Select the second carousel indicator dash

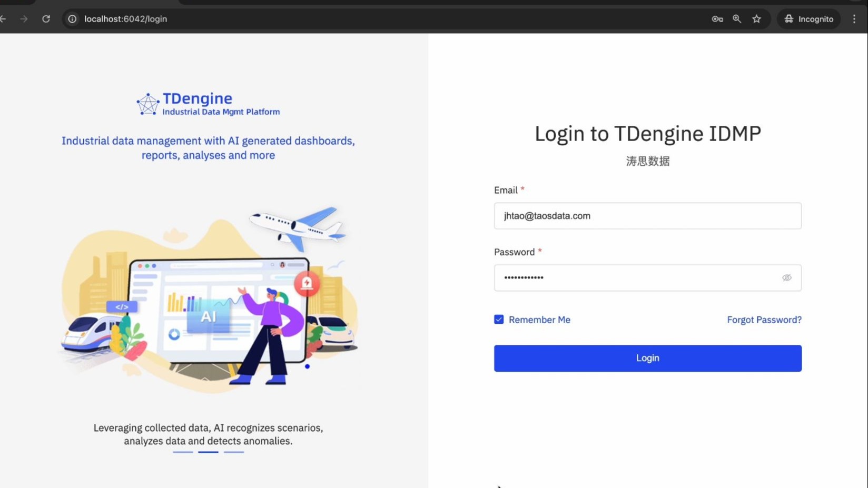coord(208,452)
